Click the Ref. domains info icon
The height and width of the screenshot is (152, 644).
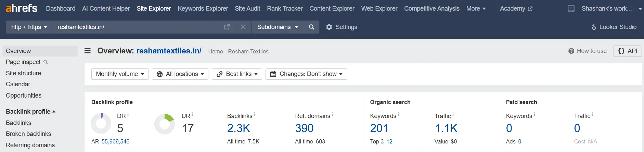pyautogui.click(x=332, y=114)
